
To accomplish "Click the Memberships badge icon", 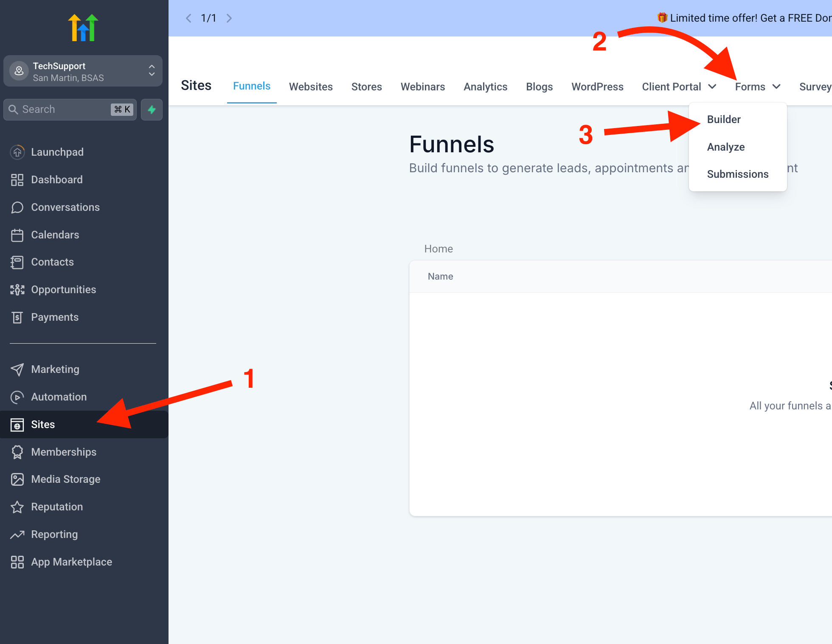I will [x=17, y=452].
